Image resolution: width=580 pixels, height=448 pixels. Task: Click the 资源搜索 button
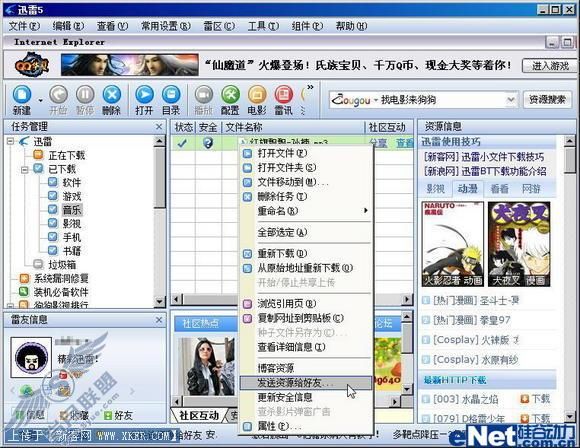coord(547,100)
